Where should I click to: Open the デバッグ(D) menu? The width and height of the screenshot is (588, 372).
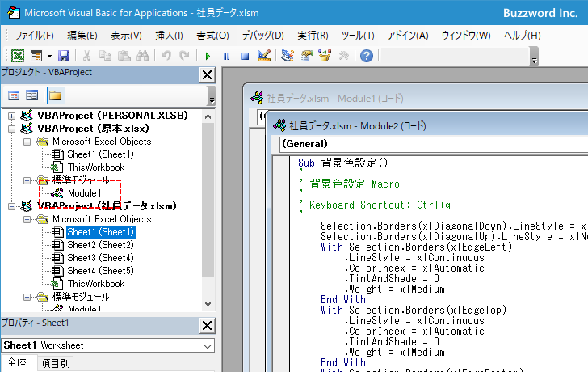point(262,36)
